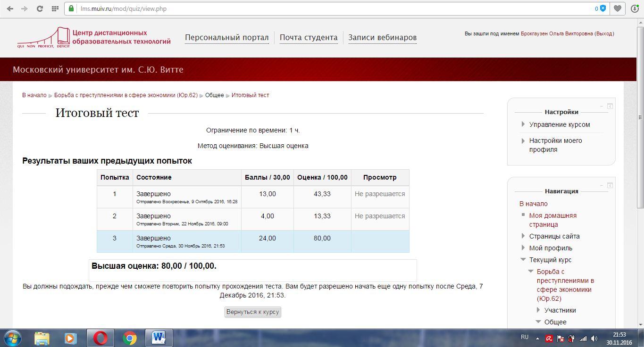Reload the page with the refresh icon
The width and height of the screenshot is (644, 347).
(x=40, y=8)
